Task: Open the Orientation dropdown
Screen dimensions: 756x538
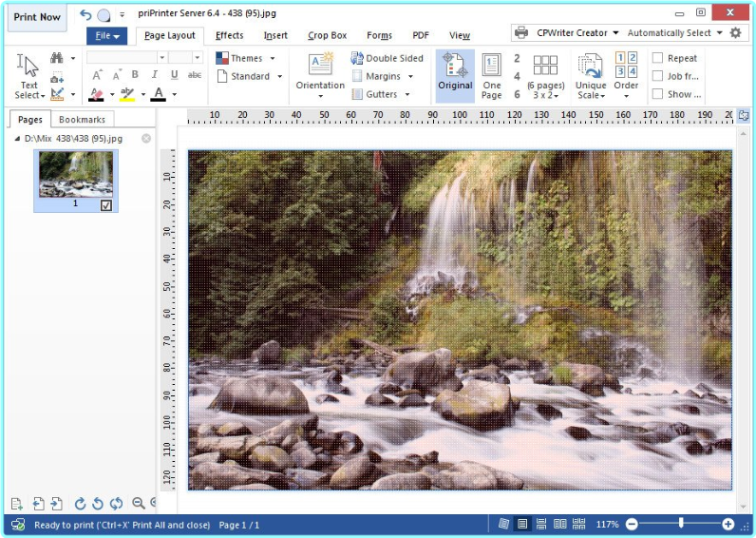Action: tap(320, 76)
